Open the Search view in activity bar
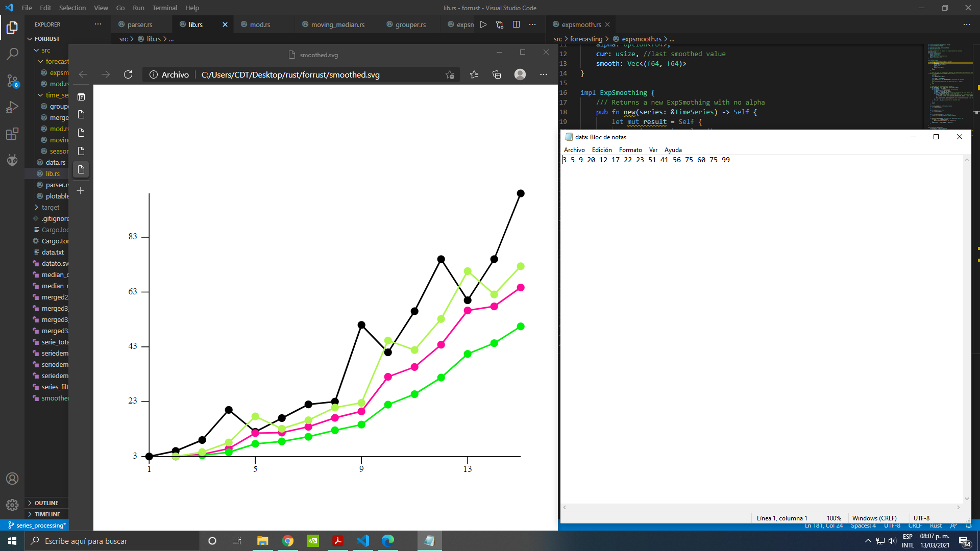The height and width of the screenshot is (551, 980). 12,54
